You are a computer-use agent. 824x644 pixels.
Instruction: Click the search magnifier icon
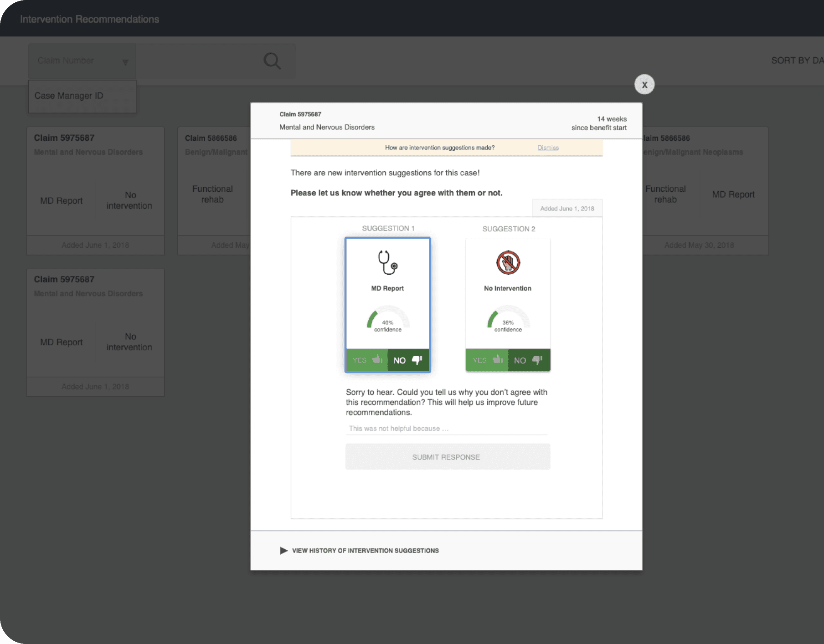pyautogui.click(x=272, y=61)
